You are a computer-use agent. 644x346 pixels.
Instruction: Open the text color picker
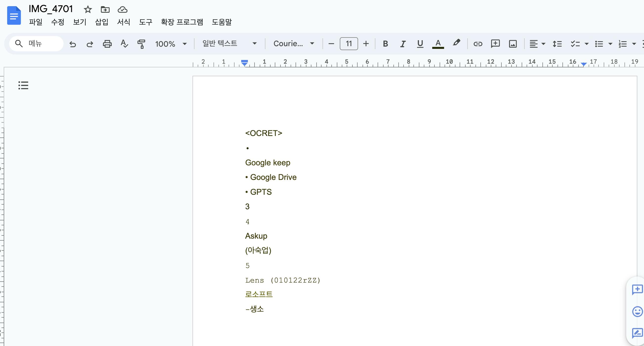(x=438, y=44)
